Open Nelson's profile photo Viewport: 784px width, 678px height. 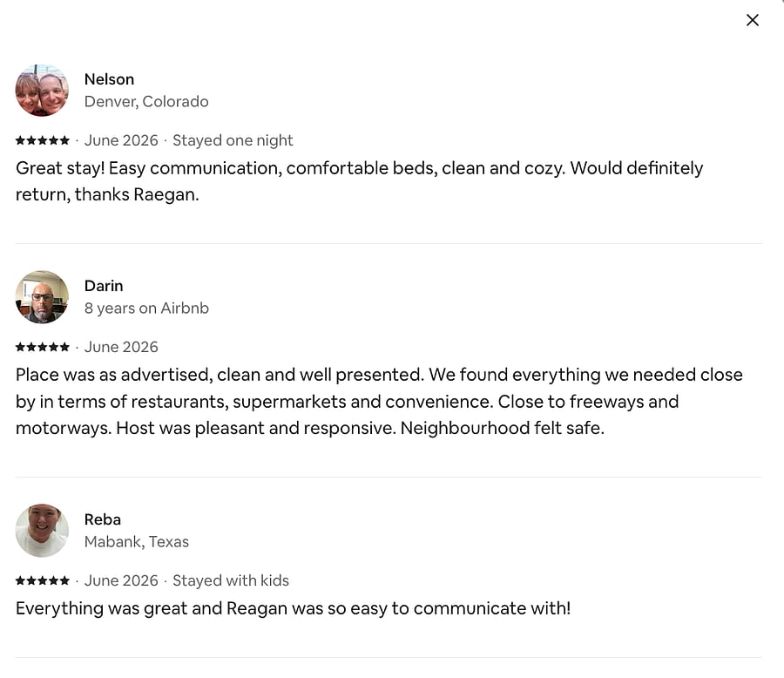coord(42,91)
